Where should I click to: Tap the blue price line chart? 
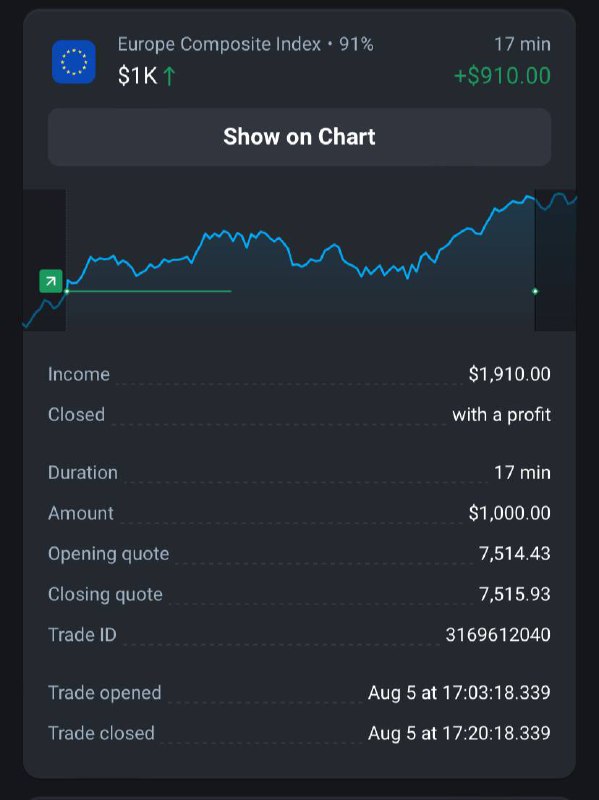[300, 260]
